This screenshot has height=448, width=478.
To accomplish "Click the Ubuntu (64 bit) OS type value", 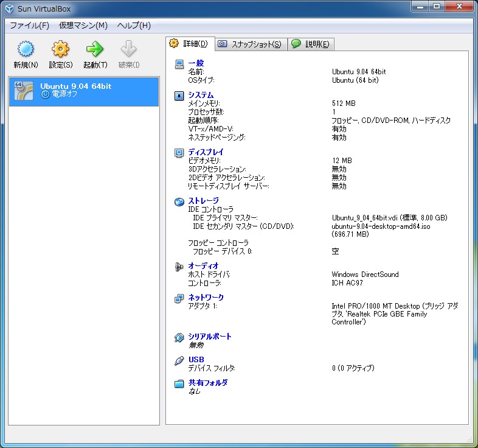I will pyautogui.click(x=355, y=80).
